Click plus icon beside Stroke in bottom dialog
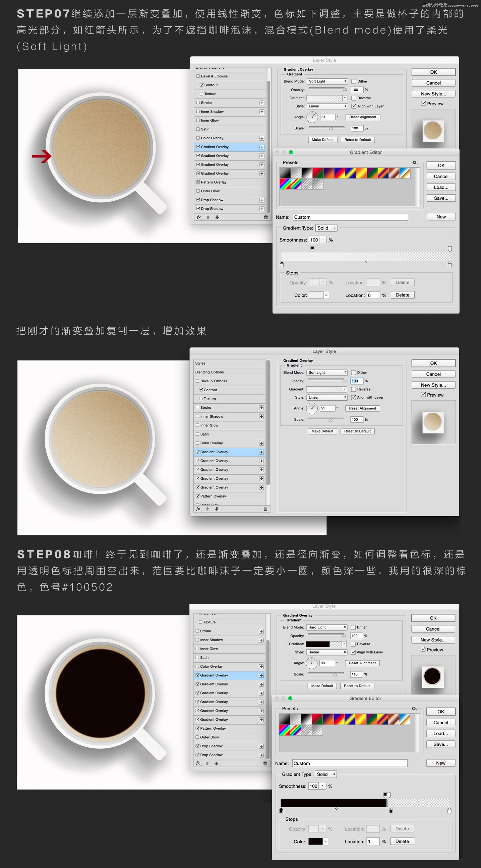The height and width of the screenshot is (868, 481). tap(261, 631)
